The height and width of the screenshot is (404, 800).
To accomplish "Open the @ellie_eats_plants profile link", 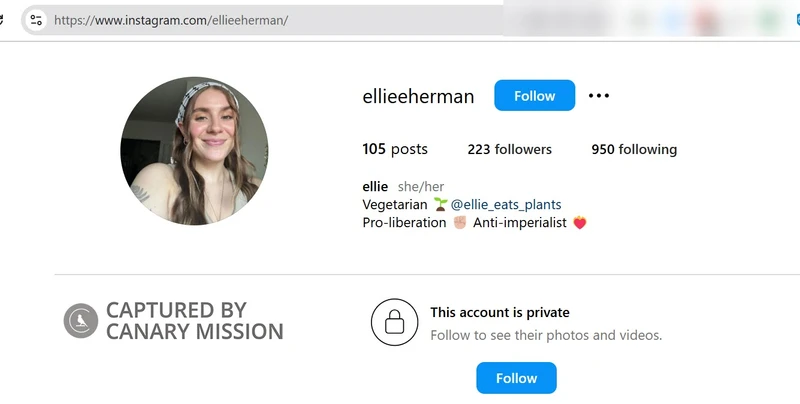I will click(506, 205).
